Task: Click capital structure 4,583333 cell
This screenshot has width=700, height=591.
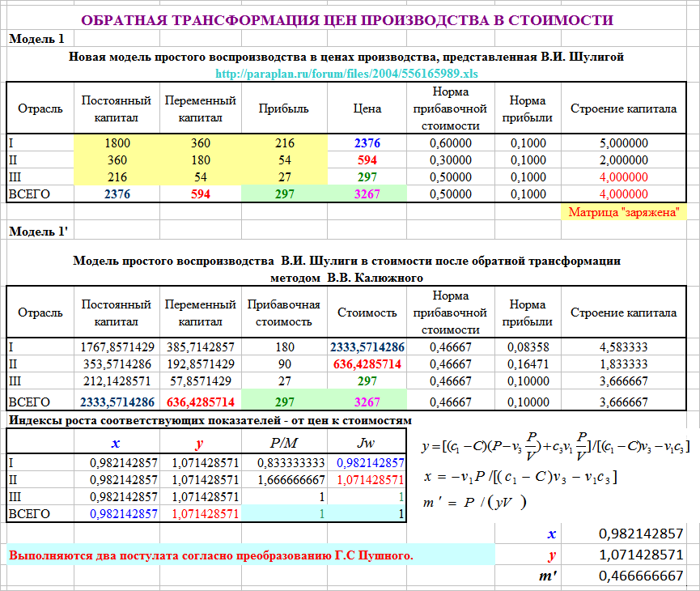Action: 623,347
